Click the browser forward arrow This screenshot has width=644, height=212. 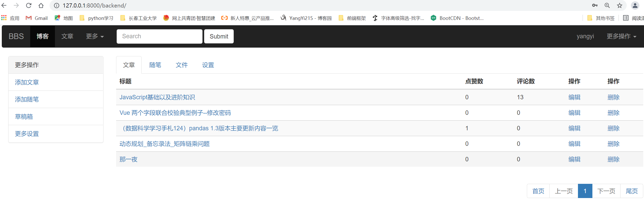pyautogui.click(x=16, y=5)
